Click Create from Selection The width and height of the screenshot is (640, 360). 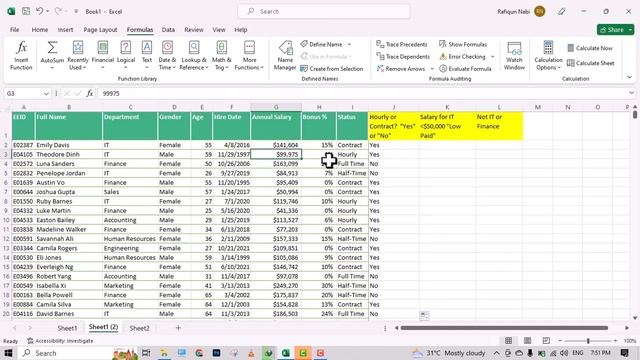(331, 69)
